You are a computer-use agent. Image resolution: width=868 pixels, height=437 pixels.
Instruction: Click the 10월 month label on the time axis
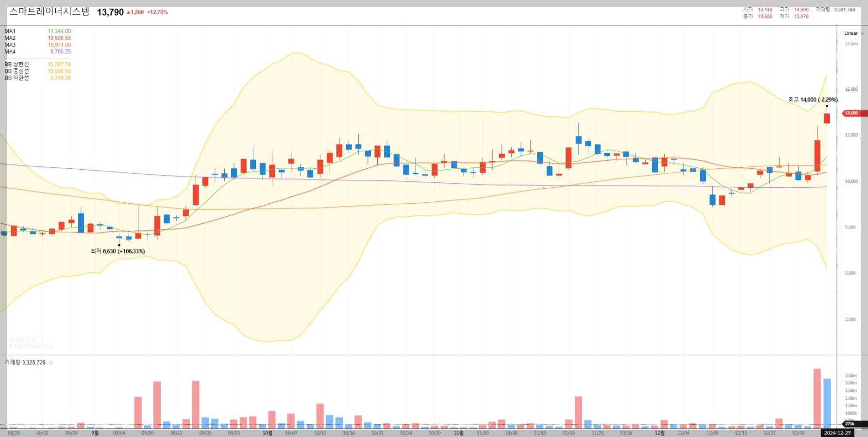(x=267, y=433)
